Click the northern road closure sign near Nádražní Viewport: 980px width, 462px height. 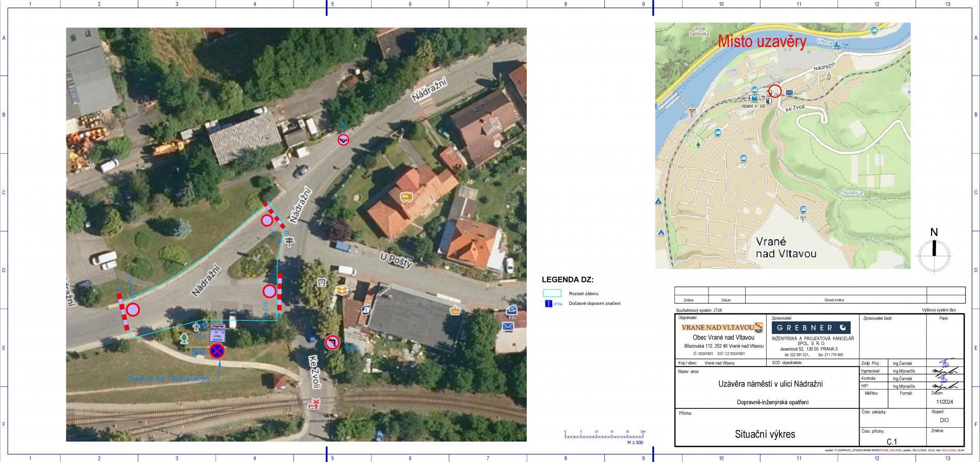[267, 221]
